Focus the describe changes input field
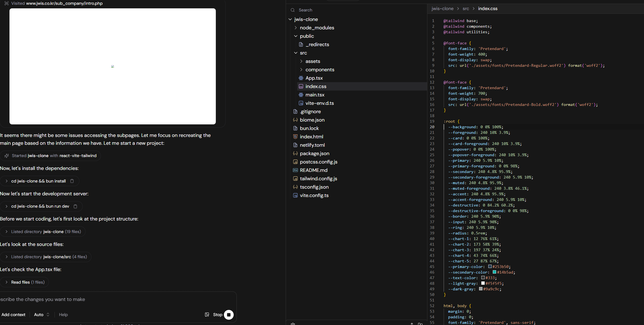This screenshot has width=644, height=325. (117, 299)
